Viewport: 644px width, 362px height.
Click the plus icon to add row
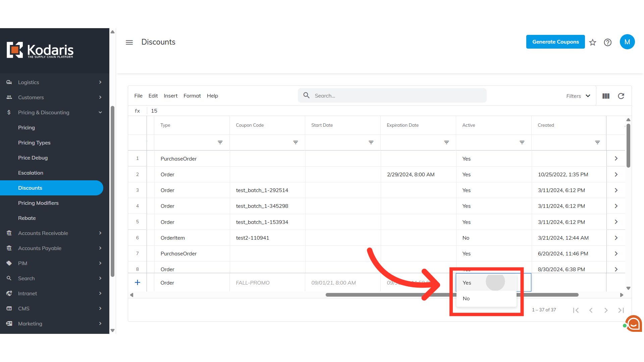point(138,283)
